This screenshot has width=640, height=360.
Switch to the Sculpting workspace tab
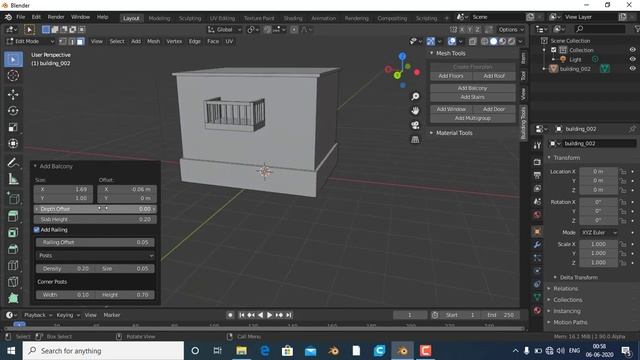coord(190,18)
